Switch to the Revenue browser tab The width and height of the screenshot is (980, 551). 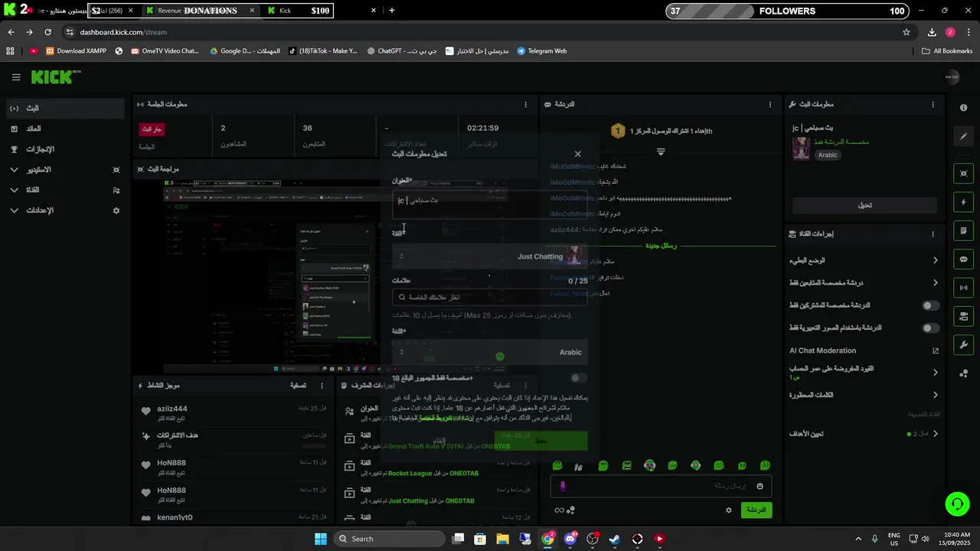pyautogui.click(x=199, y=11)
